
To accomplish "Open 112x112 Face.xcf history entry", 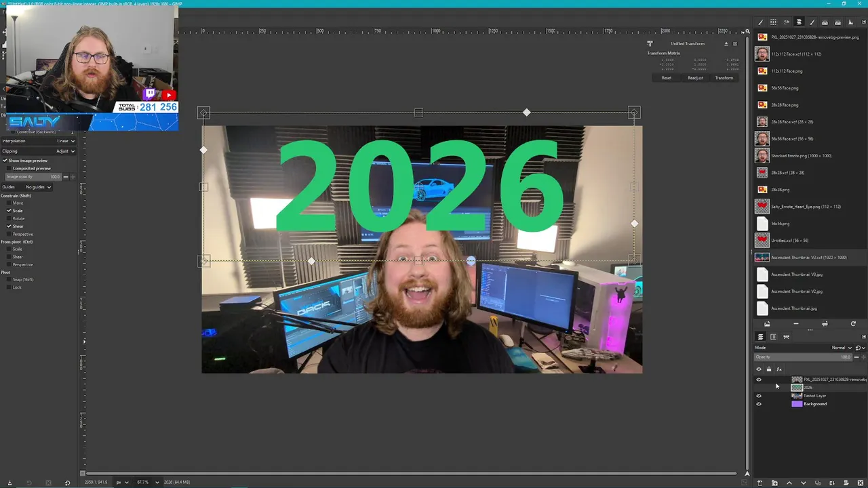I will [x=796, y=54].
